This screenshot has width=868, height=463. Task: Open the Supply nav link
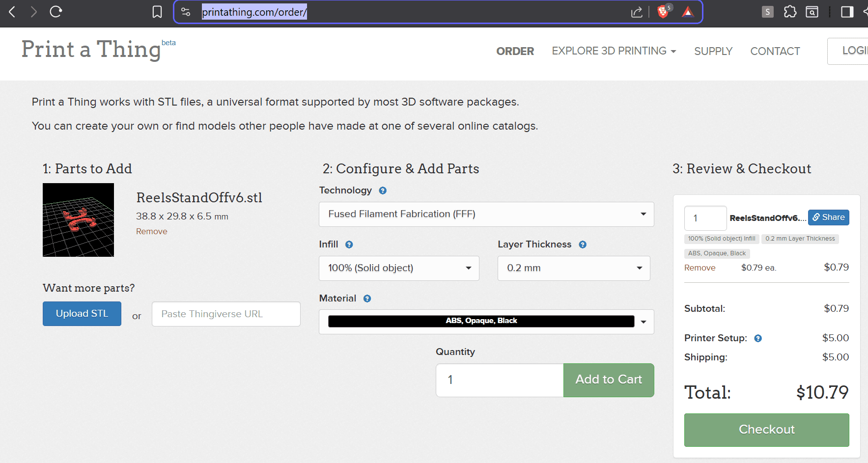point(713,51)
